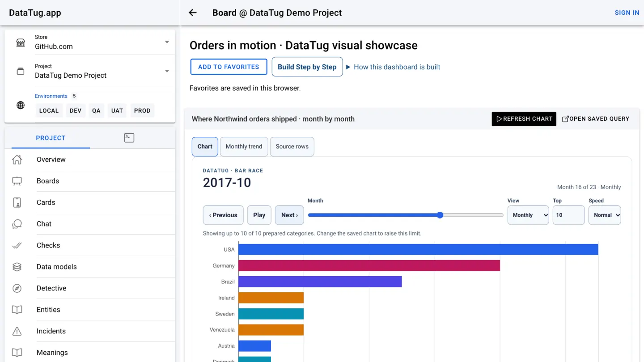
Task: Click OPEN SAVED QUERY button
Action: click(x=596, y=119)
